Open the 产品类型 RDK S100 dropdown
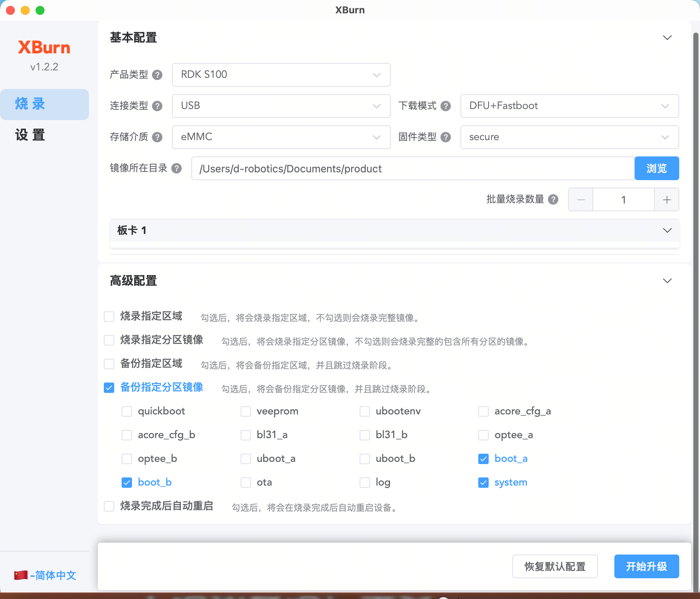700x599 pixels. 281,75
